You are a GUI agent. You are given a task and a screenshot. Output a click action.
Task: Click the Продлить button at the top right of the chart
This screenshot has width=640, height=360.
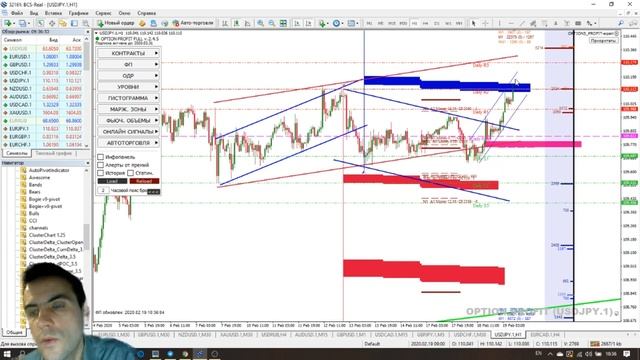click(603, 40)
